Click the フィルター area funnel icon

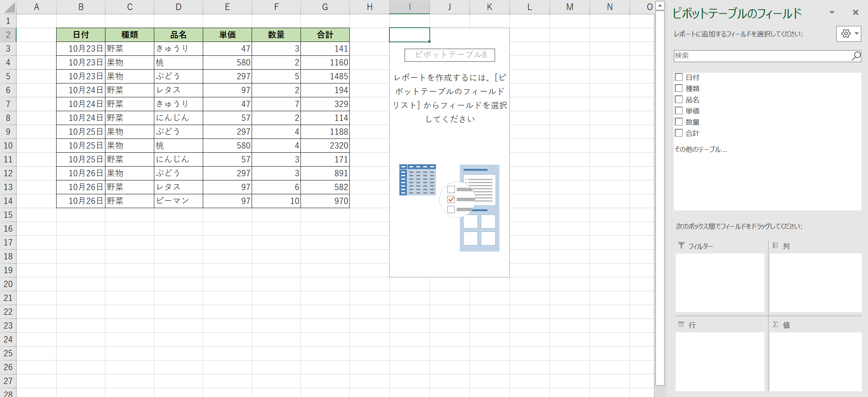pyautogui.click(x=681, y=245)
